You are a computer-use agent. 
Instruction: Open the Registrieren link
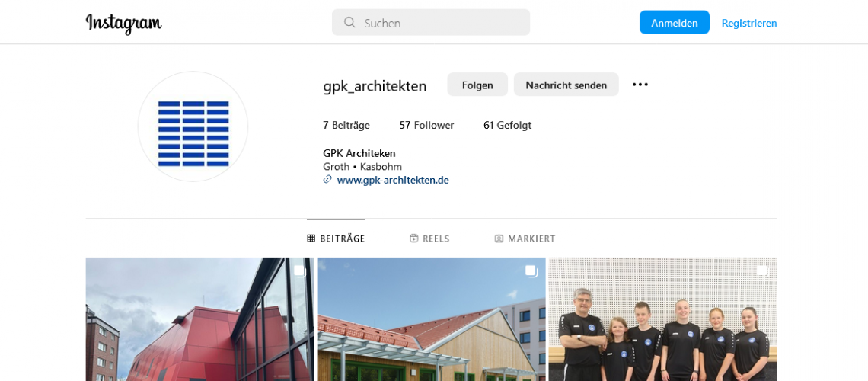749,24
